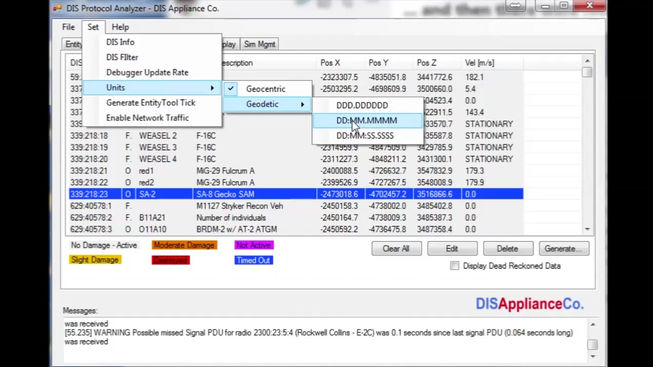Select the WEASEL 4 entity row

(x=296, y=159)
